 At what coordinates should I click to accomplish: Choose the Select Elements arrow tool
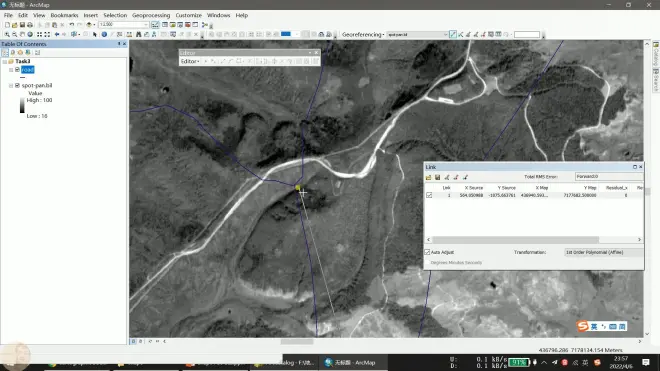pos(95,35)
